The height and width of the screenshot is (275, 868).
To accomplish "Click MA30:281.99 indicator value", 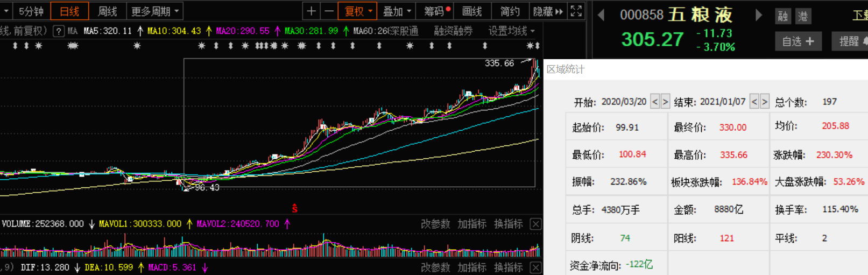I will coord(311,31).
